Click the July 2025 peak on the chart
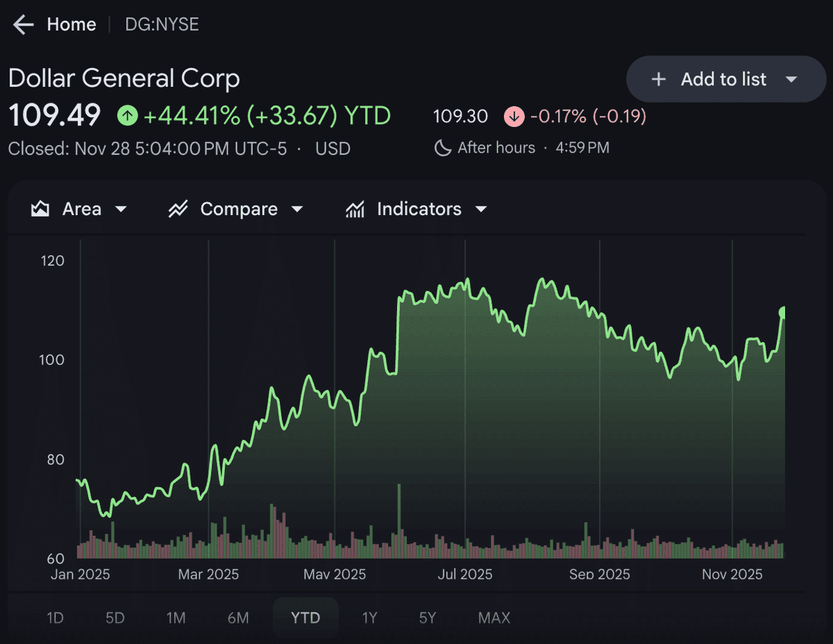The height and width of the screenshot is (644, 833). 469,278
